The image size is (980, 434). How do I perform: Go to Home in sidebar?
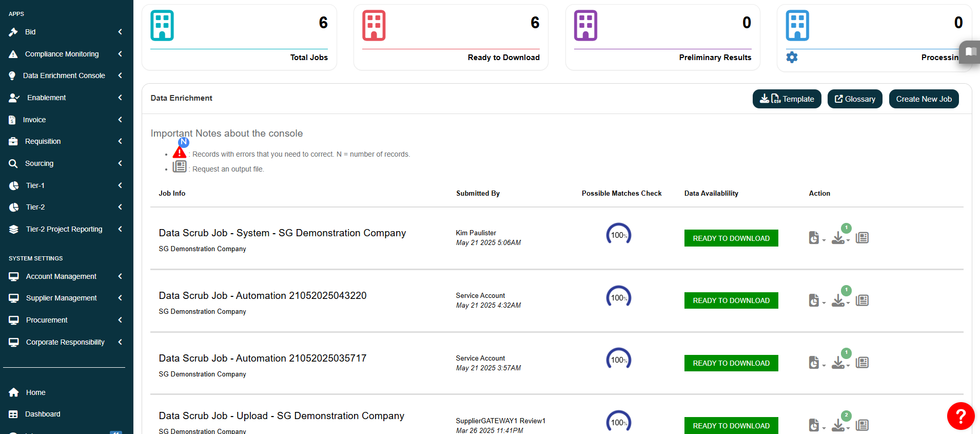(x=35, y=392)
